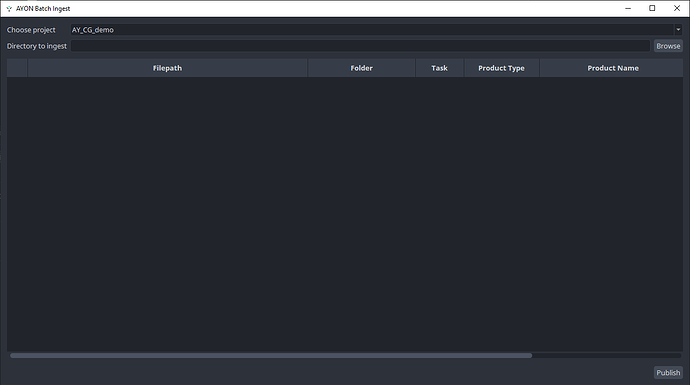Sort by the Task column header
The image size is (690, 385).
click(x=439, y=68)
